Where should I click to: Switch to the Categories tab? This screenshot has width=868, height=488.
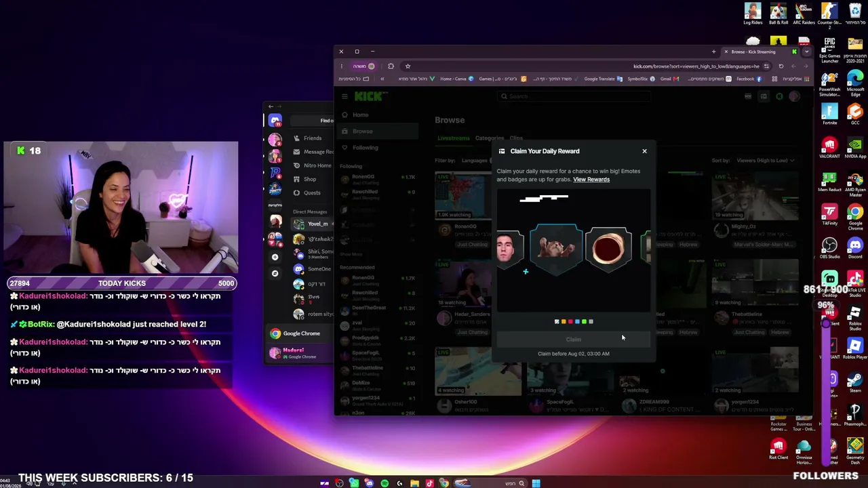coord(489,138)
